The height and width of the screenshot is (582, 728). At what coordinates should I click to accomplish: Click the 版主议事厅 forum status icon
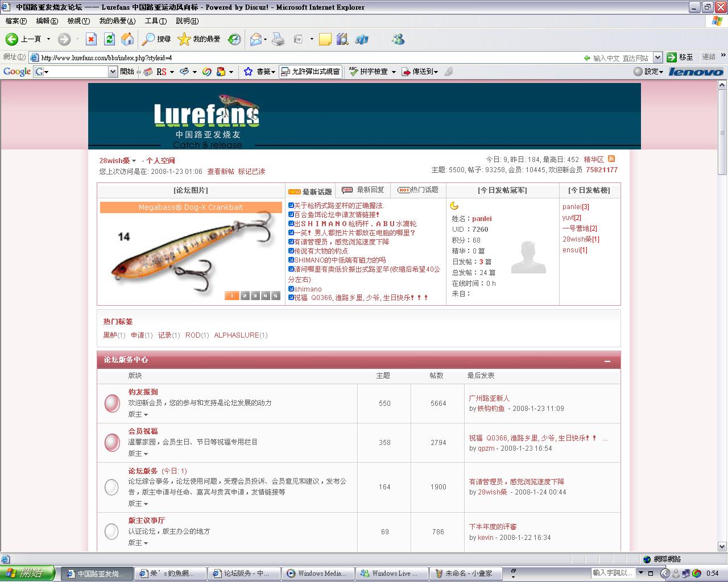pos(112,531)
